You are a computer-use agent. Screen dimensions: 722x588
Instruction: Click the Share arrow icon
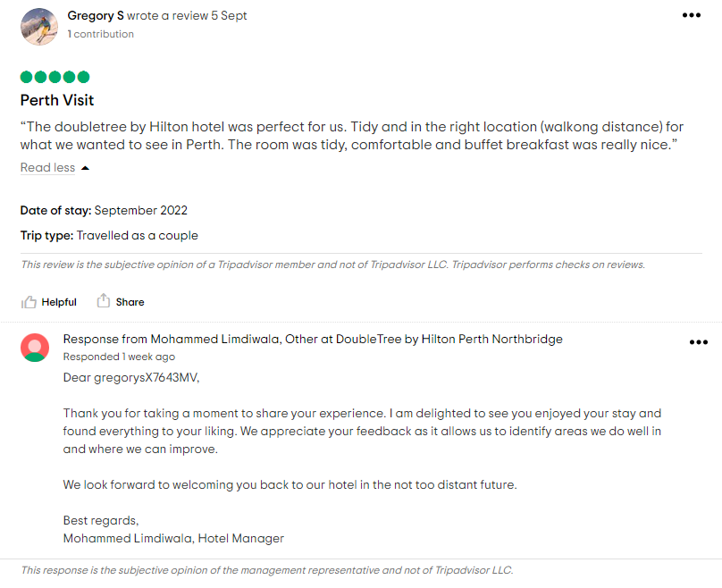(x=105, y=302)
